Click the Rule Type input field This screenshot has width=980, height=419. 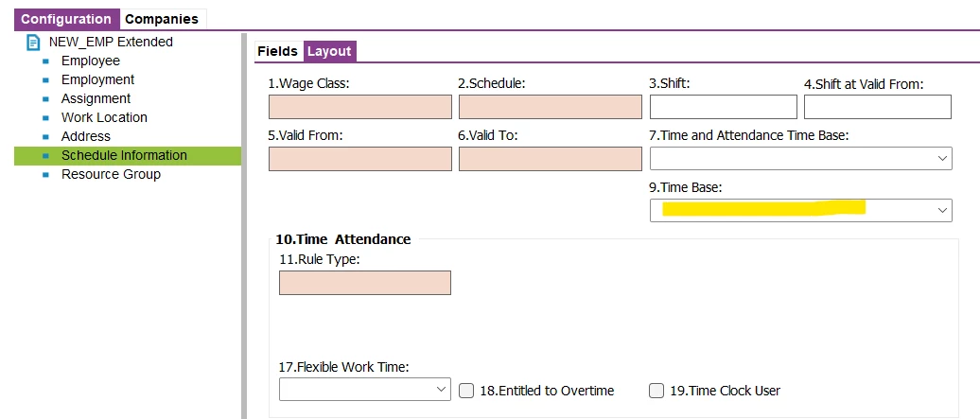coord(365,283)
